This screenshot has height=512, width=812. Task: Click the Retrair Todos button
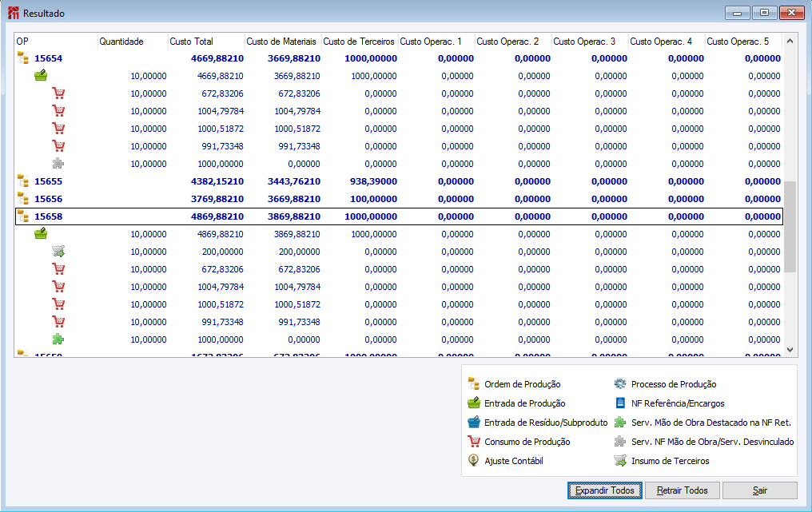(x=682, y=490)
